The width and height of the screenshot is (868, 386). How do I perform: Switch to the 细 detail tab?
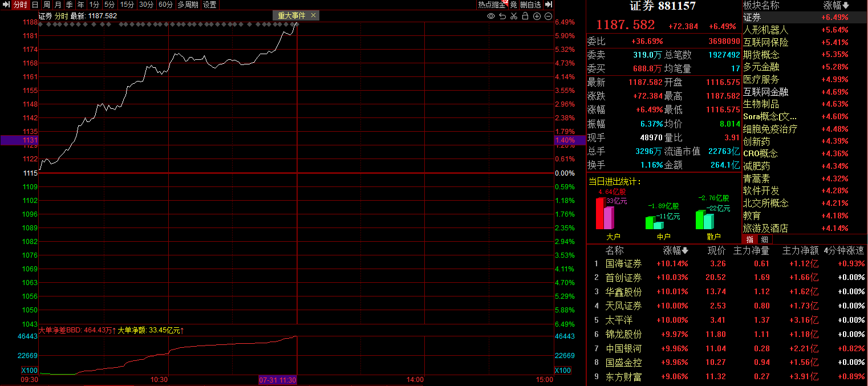click(x=764, y=239)
